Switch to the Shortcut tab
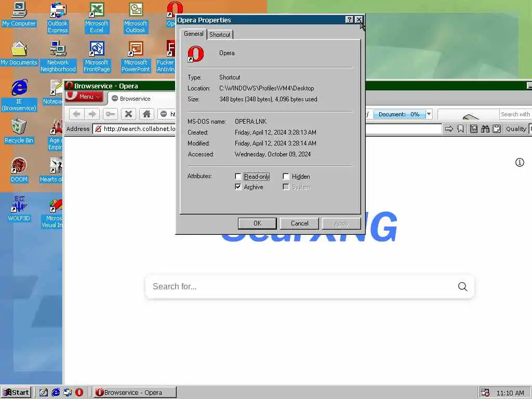The height and width of the screenshot is (399, 532). [220, 35]
